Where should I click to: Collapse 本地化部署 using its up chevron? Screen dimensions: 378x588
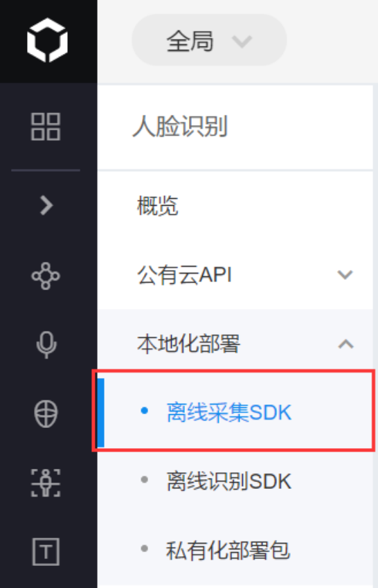(x=345, y=344)
